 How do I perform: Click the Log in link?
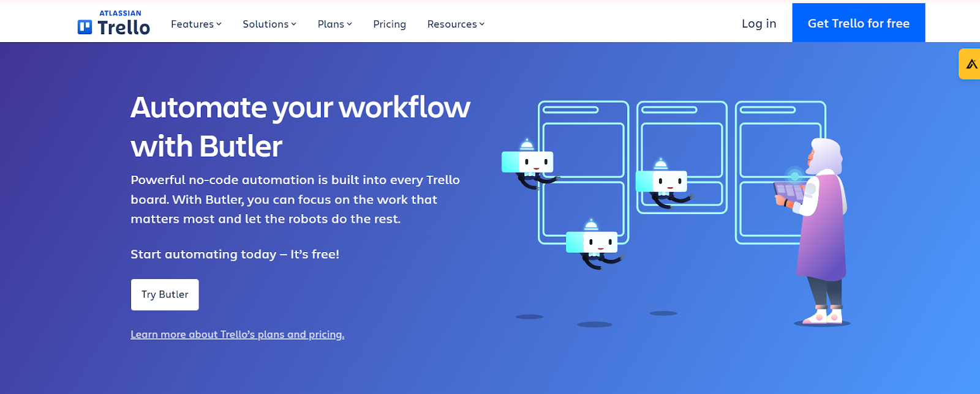[x=759, y=23]
